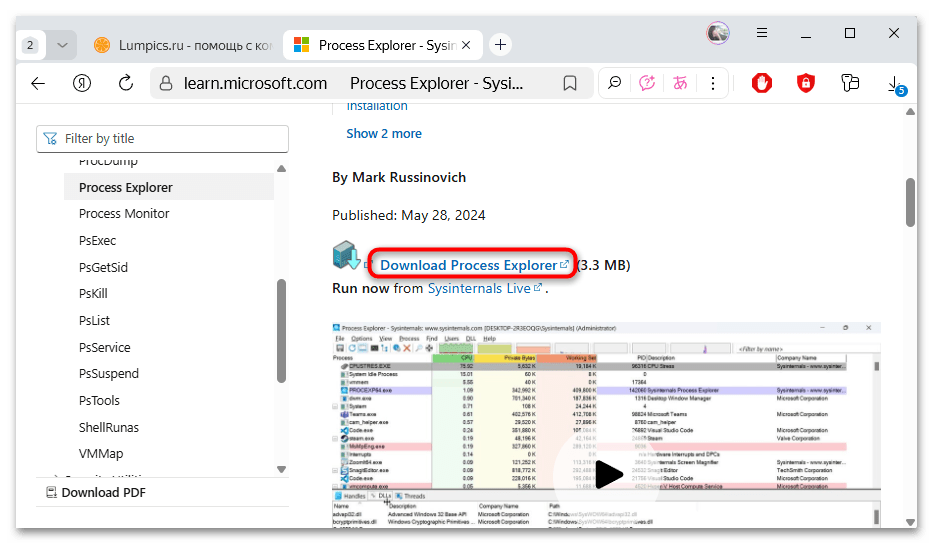Open PsExec in the sidebar list
Screen dimensions: 933x544
pyautogui.click(x=98, y=241)
